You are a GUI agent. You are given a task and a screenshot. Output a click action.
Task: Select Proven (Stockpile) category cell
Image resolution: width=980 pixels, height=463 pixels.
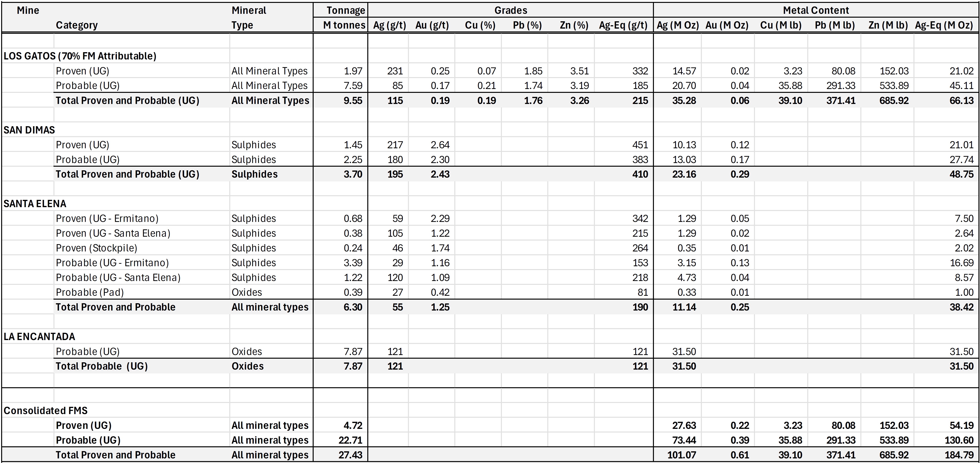[x=96, y=248]
